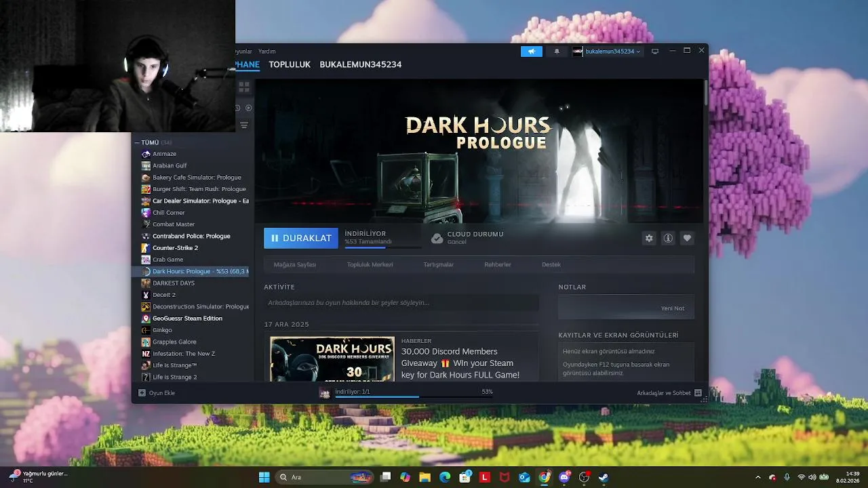
Task: Click the GeoGuessr Steam Edition icon
Action: click(146, 319)
